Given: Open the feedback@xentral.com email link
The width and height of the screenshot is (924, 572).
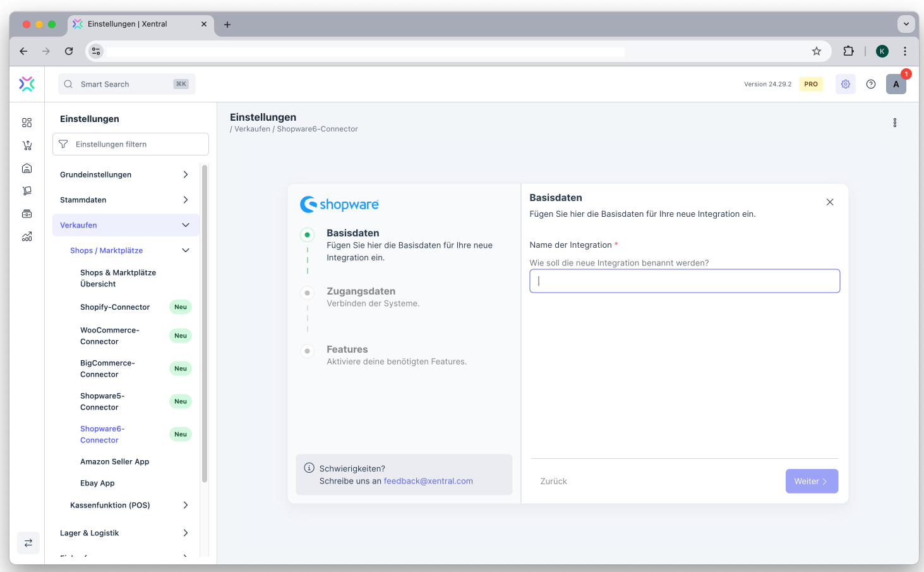Looking at the screenshot, I should pyautogui.click(x=428, y=481).
